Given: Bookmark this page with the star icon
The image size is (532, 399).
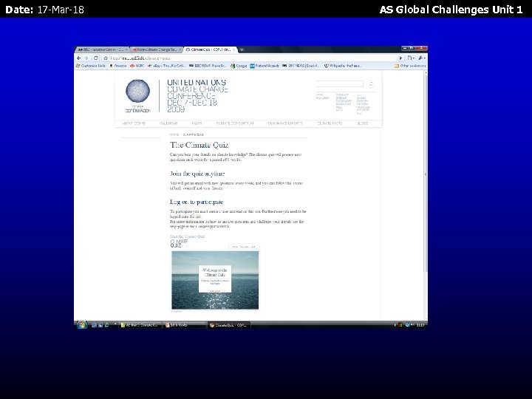Looking at the screenshot, I should [106, 58].
